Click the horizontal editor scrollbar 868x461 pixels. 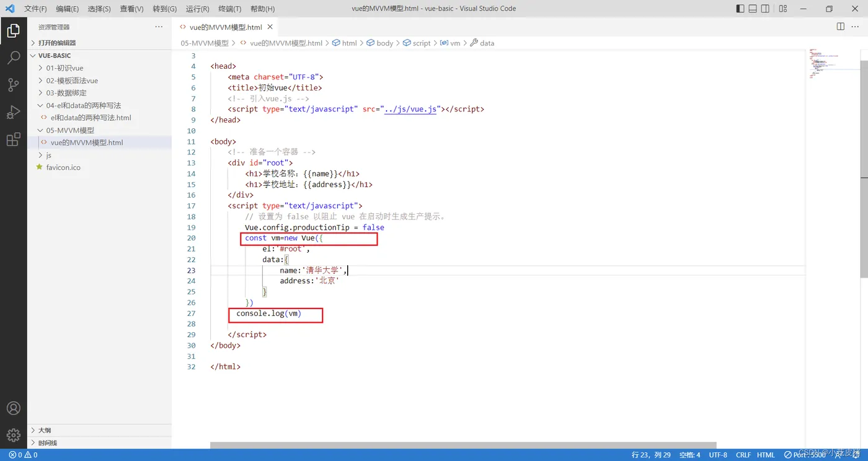[463, 446]
